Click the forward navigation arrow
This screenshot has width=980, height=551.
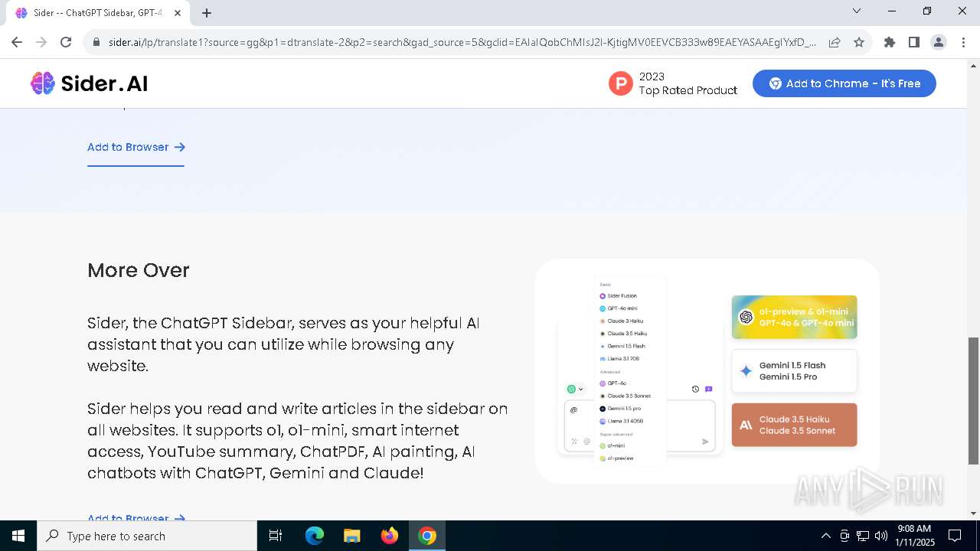point(41,42)
